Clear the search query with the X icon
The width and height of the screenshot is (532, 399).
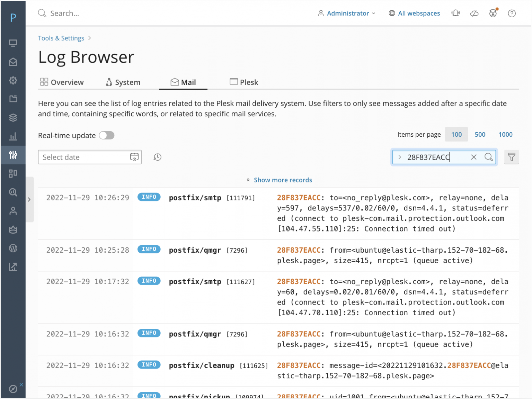click(x=473, y=157)
